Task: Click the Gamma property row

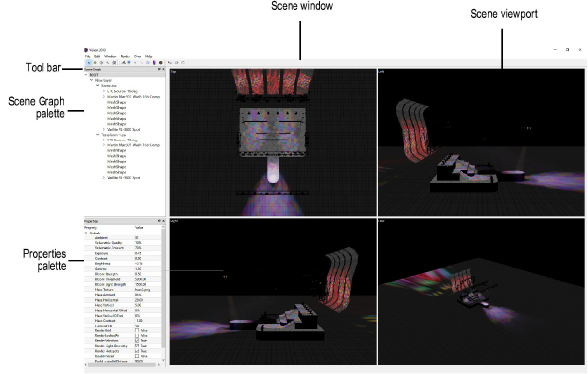Action: click(123, 269)
